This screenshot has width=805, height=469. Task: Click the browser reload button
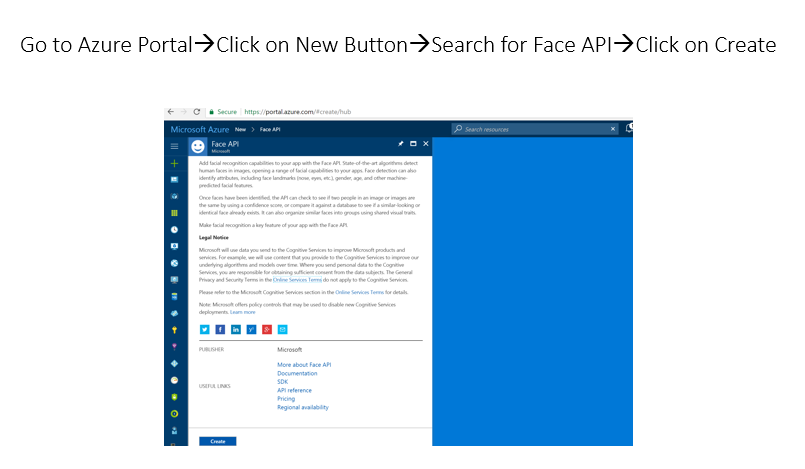pyautogui.click(x=197, y=112)
